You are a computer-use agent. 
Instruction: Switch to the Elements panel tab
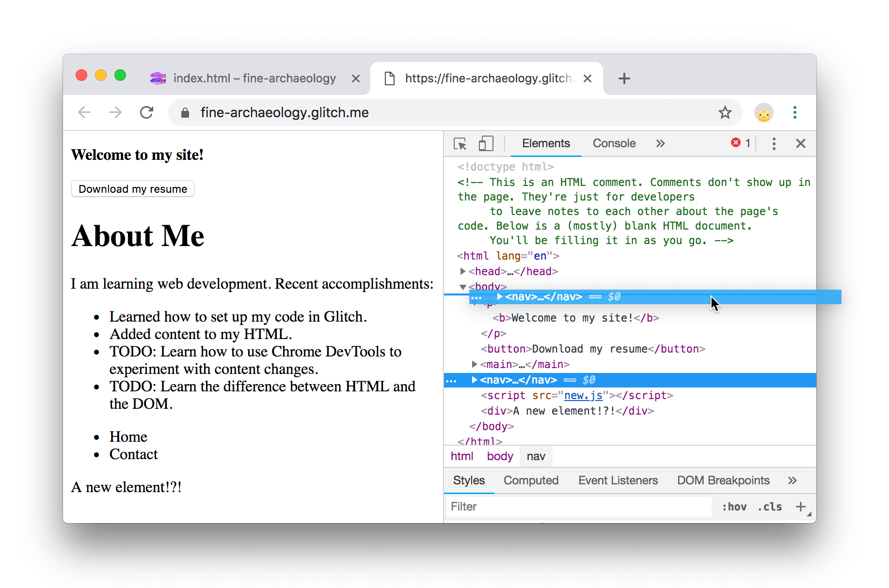[x=546, y=143]
